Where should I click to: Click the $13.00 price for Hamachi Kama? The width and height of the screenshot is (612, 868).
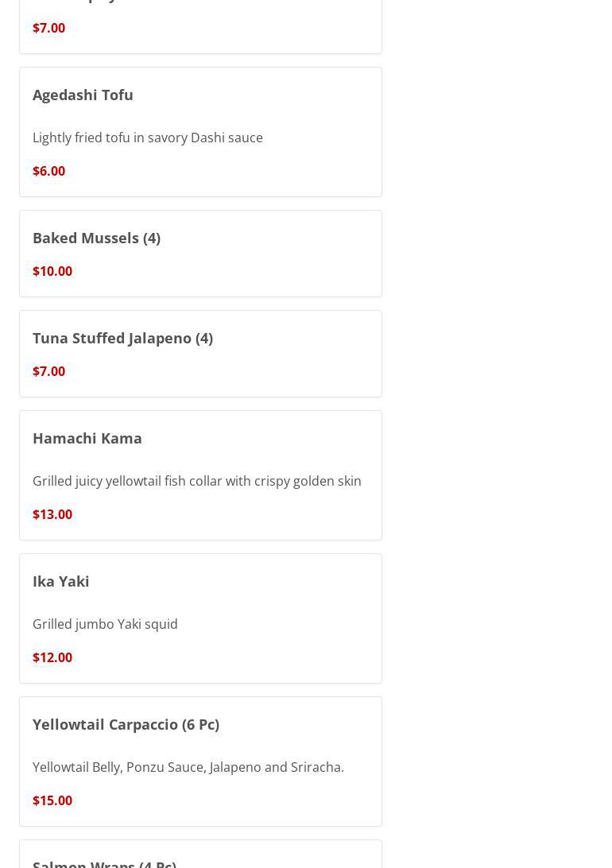tap(52, 514)
